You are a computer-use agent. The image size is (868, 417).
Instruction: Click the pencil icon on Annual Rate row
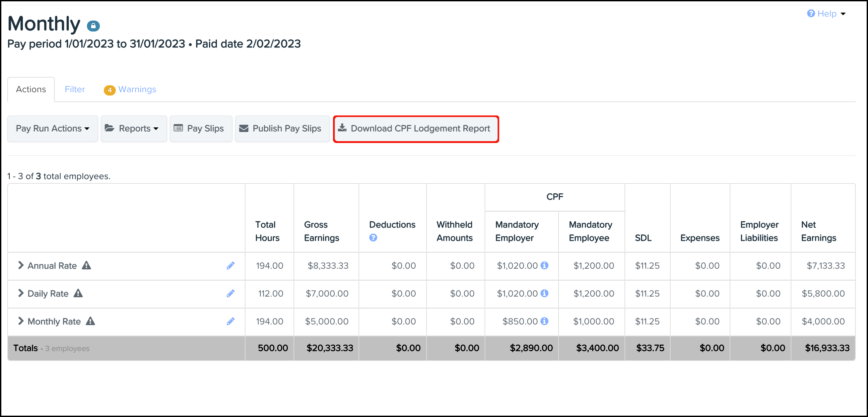pos(231,266)
